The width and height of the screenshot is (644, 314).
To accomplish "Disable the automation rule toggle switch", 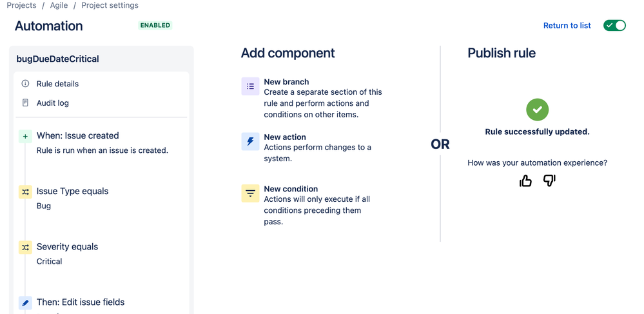I will 614,26.
